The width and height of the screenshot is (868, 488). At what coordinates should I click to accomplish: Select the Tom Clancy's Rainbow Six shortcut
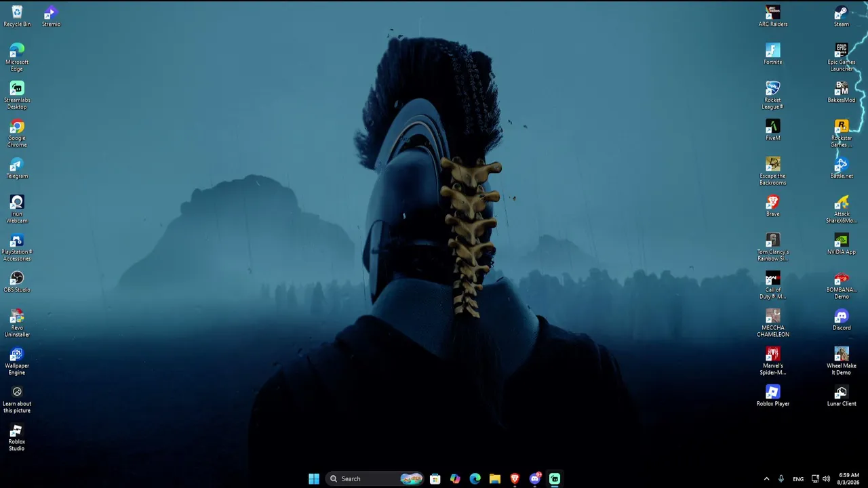[x=773, y=247]
